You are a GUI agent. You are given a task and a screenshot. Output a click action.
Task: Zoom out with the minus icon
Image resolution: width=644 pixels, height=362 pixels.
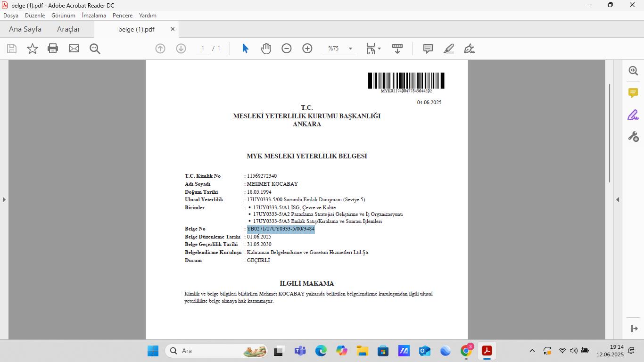(287, 49)
